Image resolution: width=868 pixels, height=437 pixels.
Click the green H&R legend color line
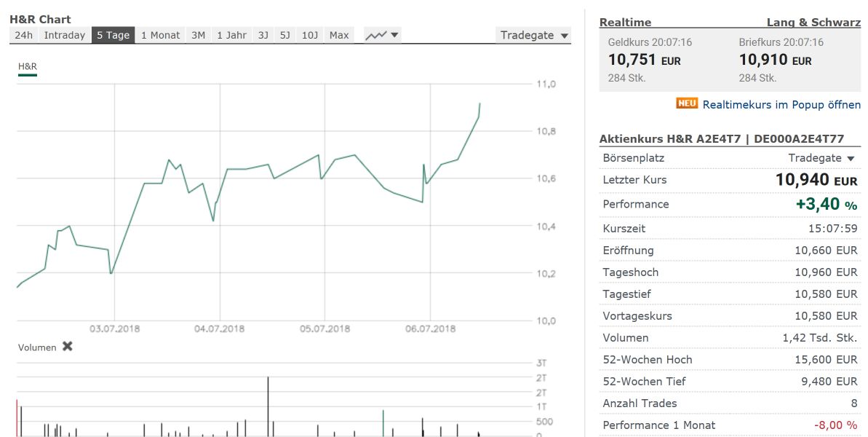tap(27, 74)
